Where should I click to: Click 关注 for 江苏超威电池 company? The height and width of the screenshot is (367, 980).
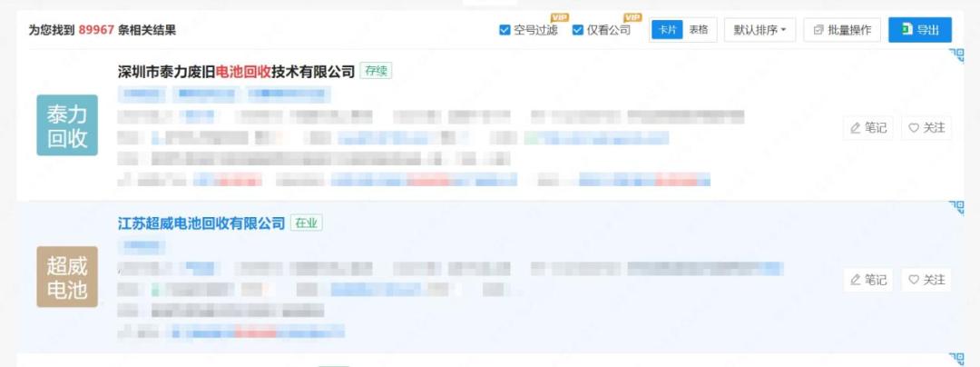point(926,280)
